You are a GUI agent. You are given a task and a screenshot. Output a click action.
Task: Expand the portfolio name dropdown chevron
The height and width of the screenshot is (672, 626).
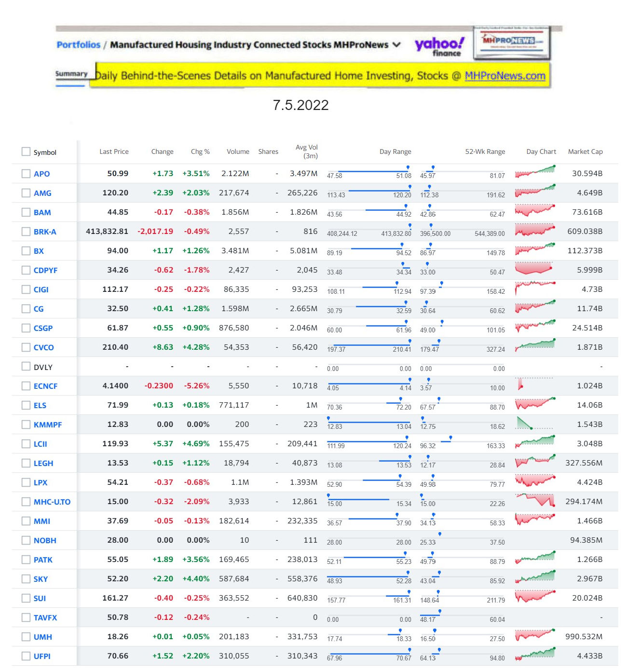(396, 45)
